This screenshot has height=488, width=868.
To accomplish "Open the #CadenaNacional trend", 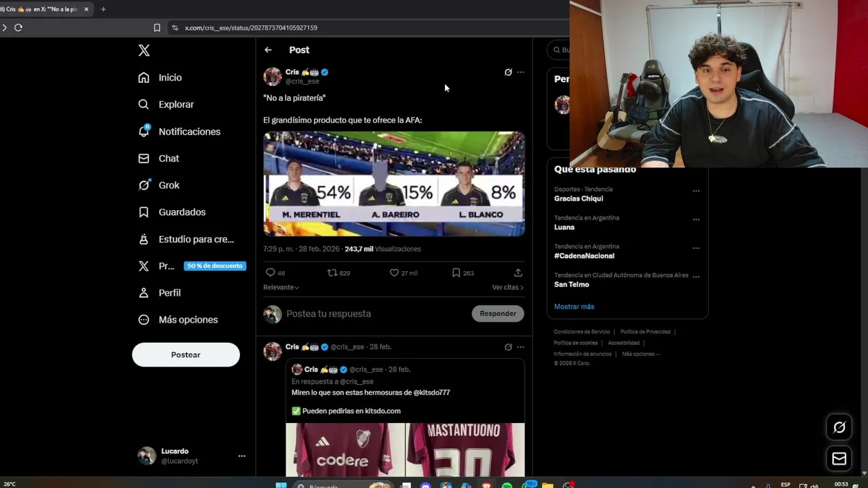I will [x=584, y=256].
